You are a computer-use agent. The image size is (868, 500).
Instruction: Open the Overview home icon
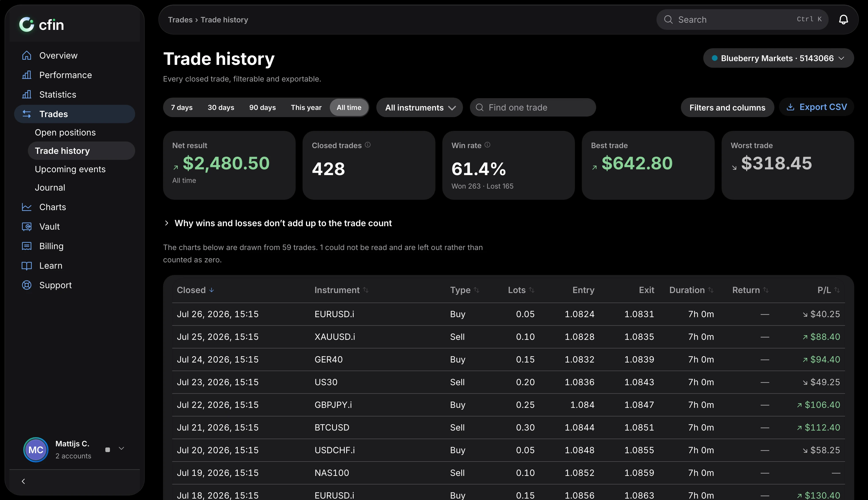coord(26,55)
